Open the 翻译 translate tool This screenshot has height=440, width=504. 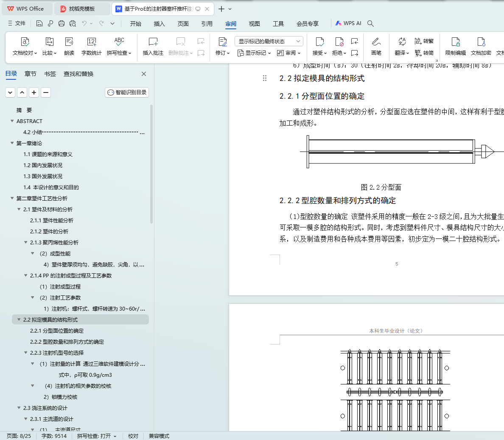(402, 46)
